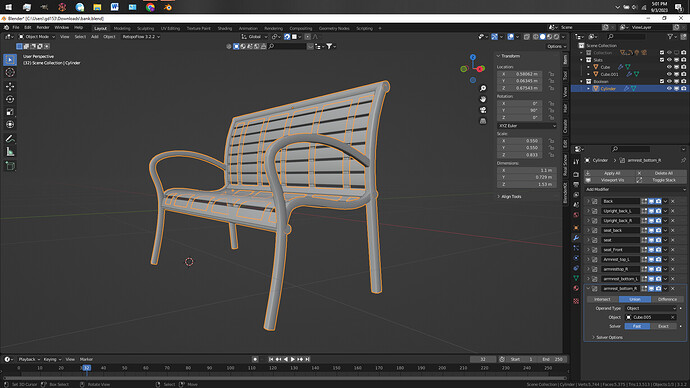Uncheck the Boolean collection exclude checkbox
This screenshot has width=690, height=388.
(x=662, y=81)
